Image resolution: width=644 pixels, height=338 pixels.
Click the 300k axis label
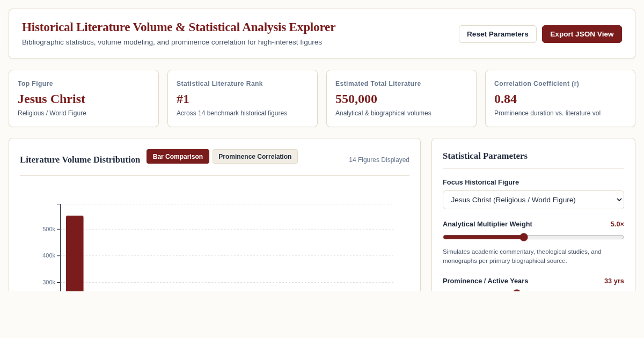pyautogui.click(x=49, y=282)
